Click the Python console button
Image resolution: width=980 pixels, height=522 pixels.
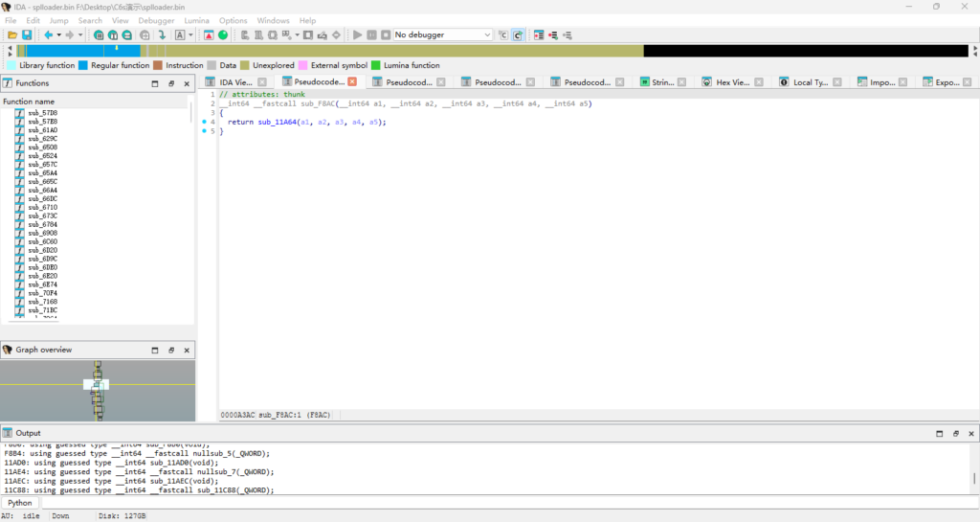tap(20, 503)
